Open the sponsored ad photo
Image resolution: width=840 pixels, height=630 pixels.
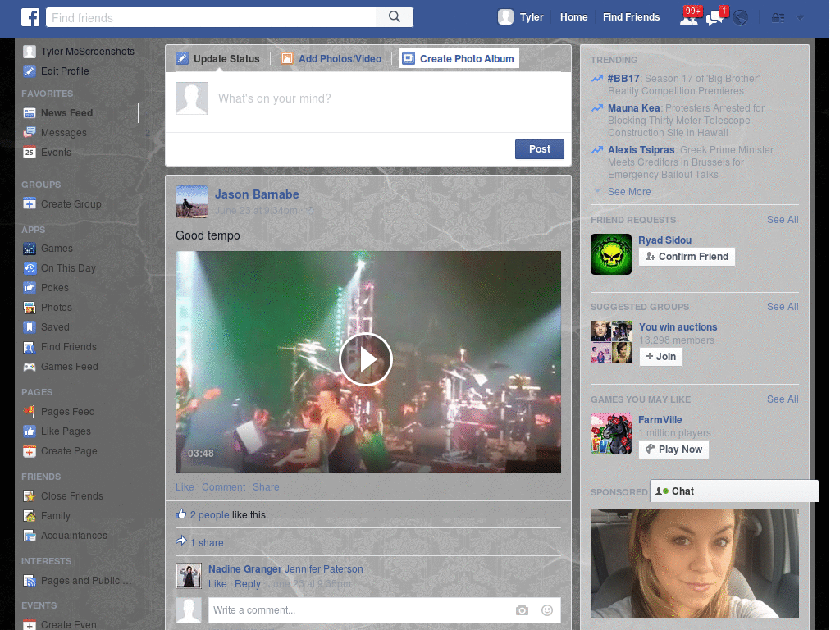click(694, 563)
